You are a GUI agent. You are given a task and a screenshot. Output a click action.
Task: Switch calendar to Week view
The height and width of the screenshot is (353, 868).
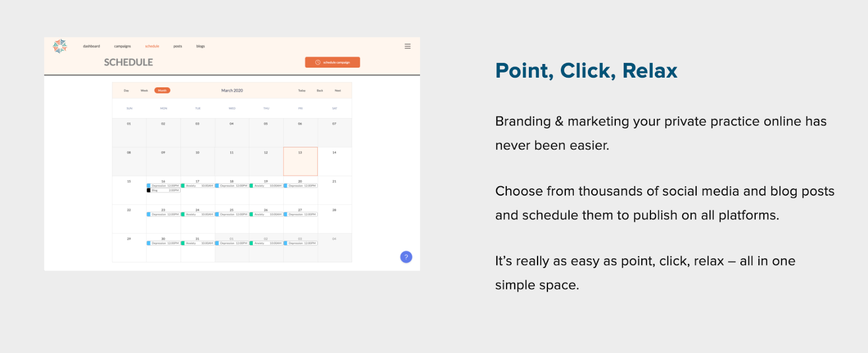(144, 91)
